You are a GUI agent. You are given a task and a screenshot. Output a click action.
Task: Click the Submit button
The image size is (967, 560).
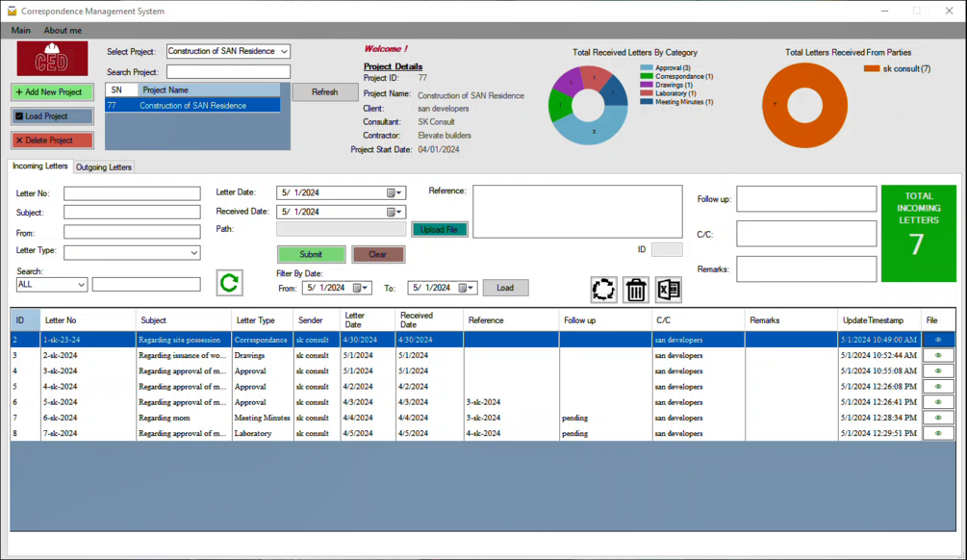point(311,254)
